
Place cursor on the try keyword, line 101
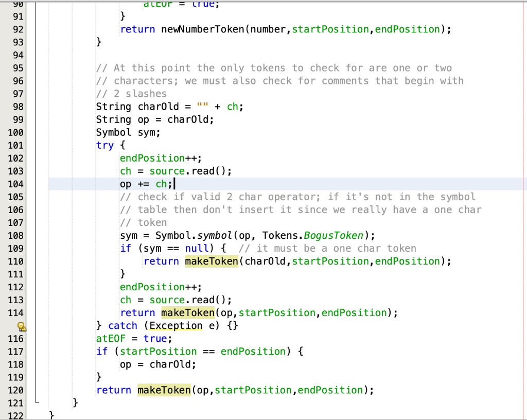105,145
